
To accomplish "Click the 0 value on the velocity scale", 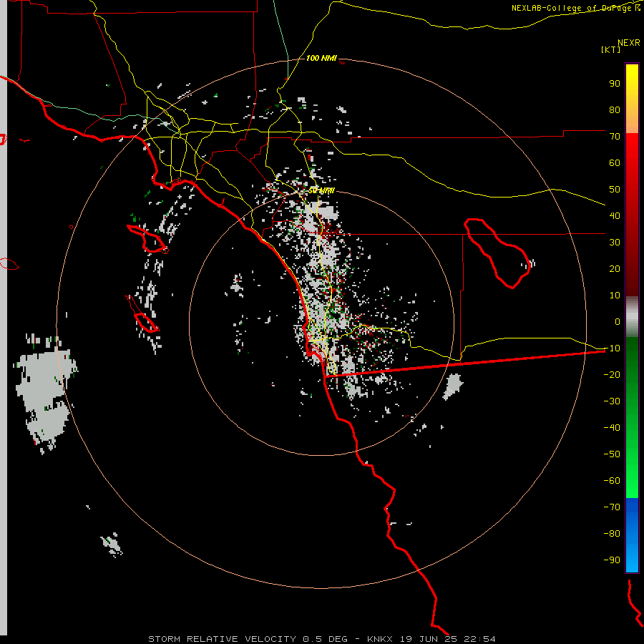I will [618, 321].
